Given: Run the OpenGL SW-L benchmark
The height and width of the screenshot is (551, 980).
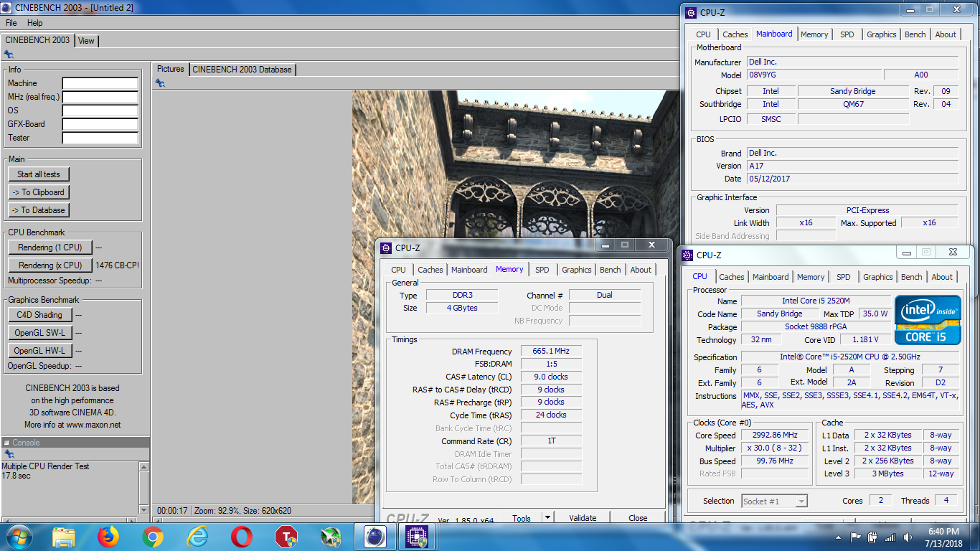Looking at the screenshot, I should point(39,333).
